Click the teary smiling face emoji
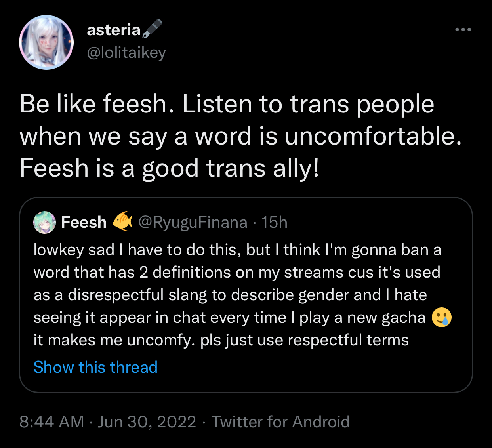The width and height of the screenshot is (492, 448). click(x=441, y=317)
